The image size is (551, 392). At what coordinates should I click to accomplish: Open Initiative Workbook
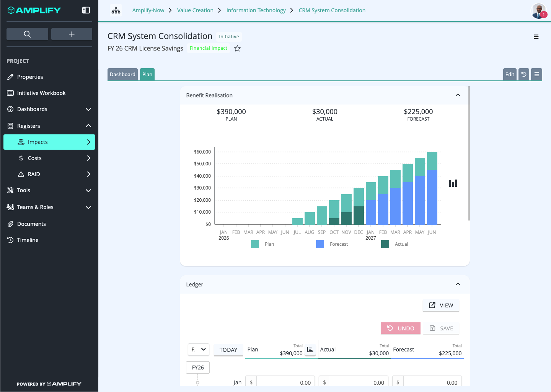point(49,93)
